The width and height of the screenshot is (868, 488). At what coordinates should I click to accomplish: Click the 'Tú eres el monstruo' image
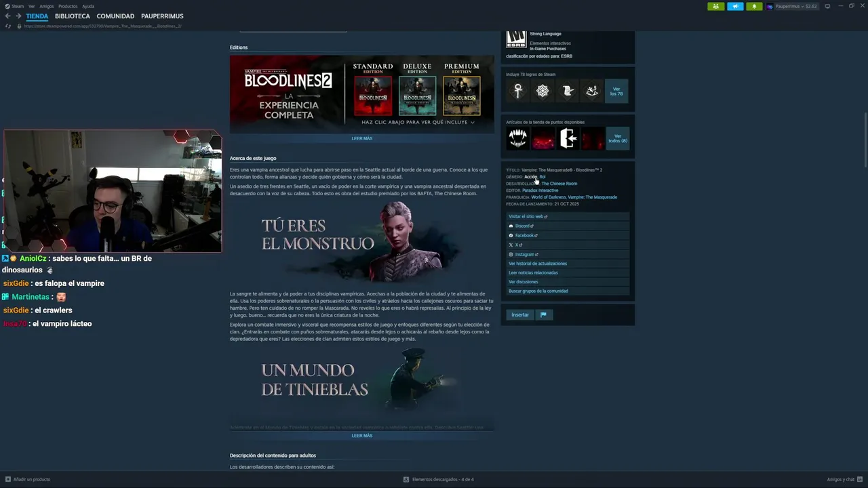[x=362, y=241]
